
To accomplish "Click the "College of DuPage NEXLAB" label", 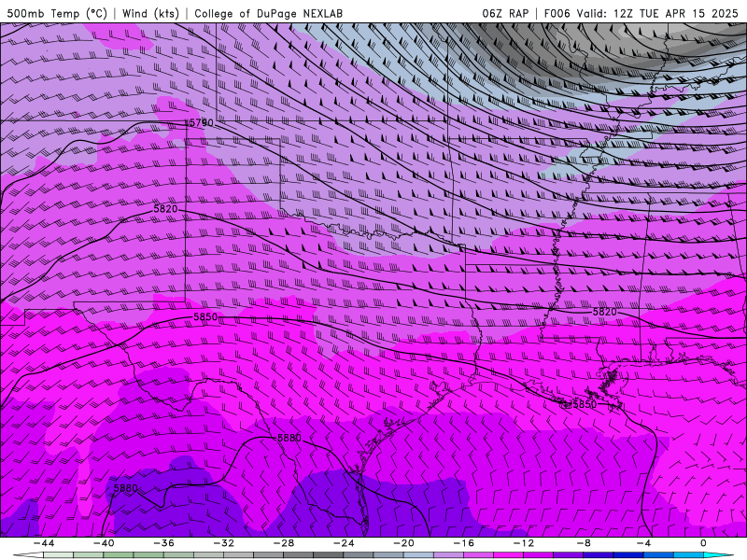I will pyautogui.click(x=268, y=13).
